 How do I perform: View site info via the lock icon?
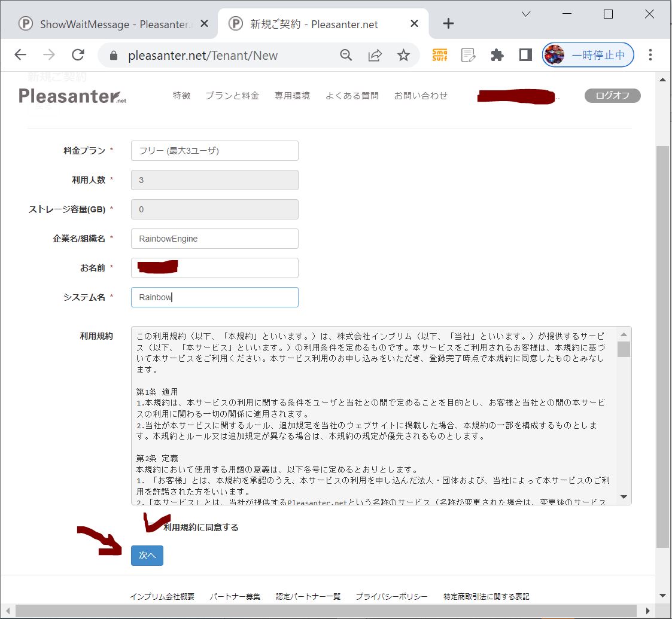tap(114, 55)
